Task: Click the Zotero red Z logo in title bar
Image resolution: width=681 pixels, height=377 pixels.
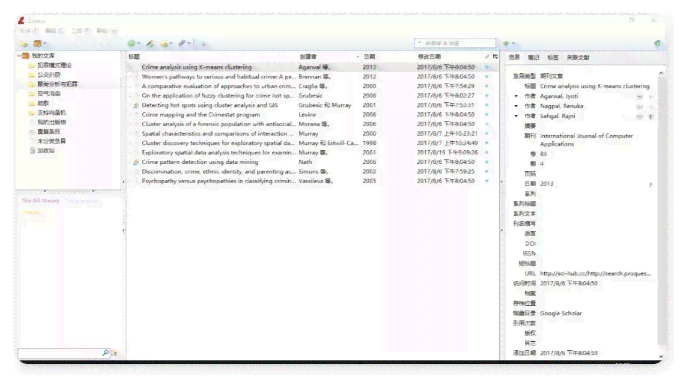Action: [x=21, y=20]
